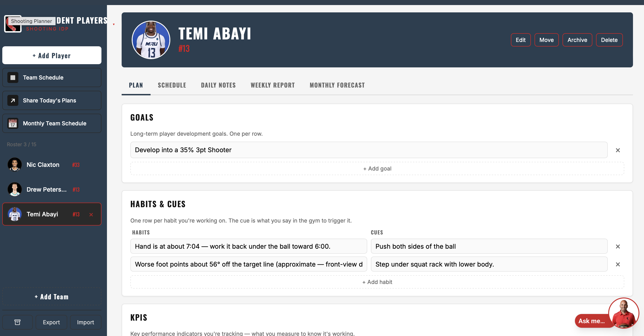The image size is (644, 336).
Task: Switch to the Monthly Forecast tab
Action: [x=337, y=85]
